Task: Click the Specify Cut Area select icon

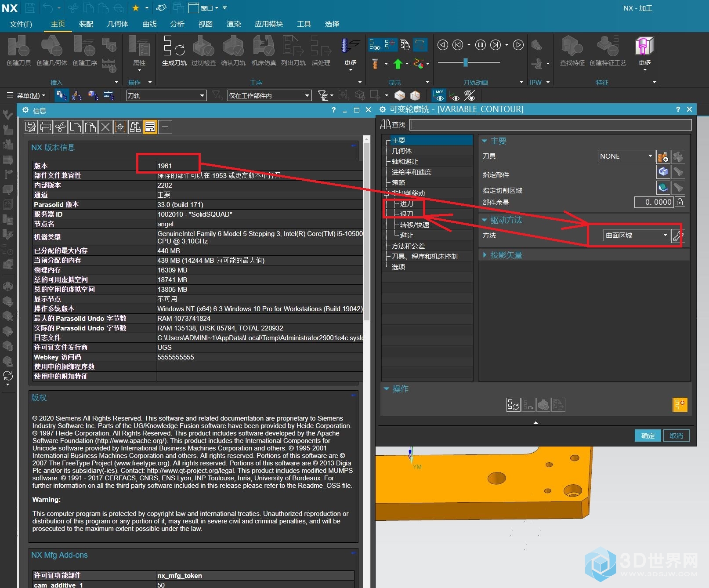Action: point(663,188)
